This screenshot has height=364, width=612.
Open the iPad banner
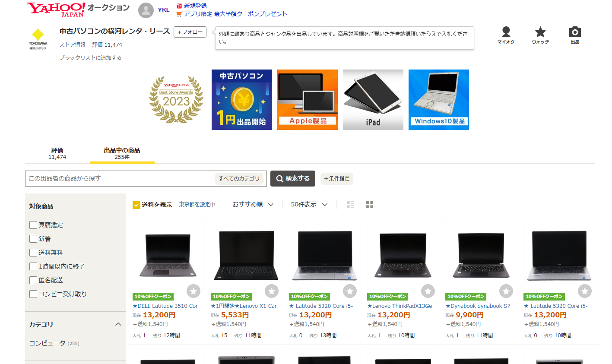[x=373, y=100]
